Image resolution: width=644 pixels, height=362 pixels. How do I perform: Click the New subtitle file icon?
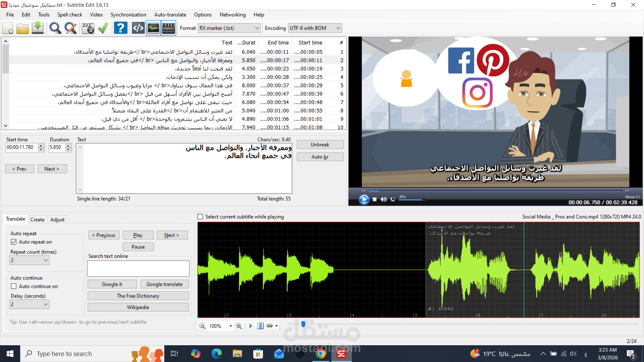(x=8, y=28)
